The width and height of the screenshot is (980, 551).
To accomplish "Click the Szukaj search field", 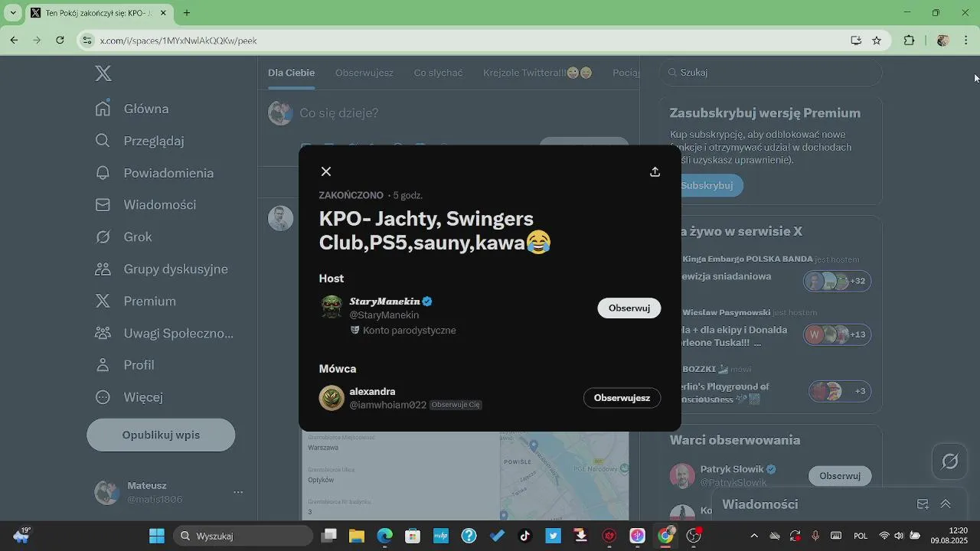I will tap(771, 73).
